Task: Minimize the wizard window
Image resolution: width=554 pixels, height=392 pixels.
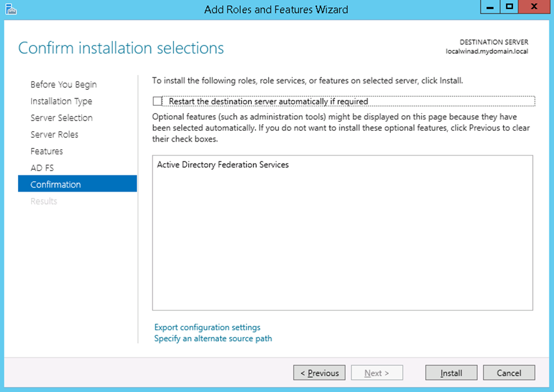Action: pyautogui.click(x=491, y=8)
